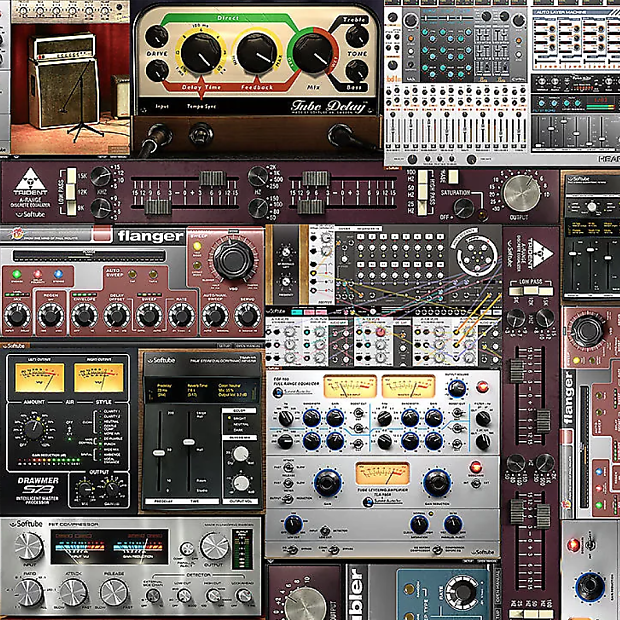Click the Tube Delay Mix knob

tap(313, 53)
